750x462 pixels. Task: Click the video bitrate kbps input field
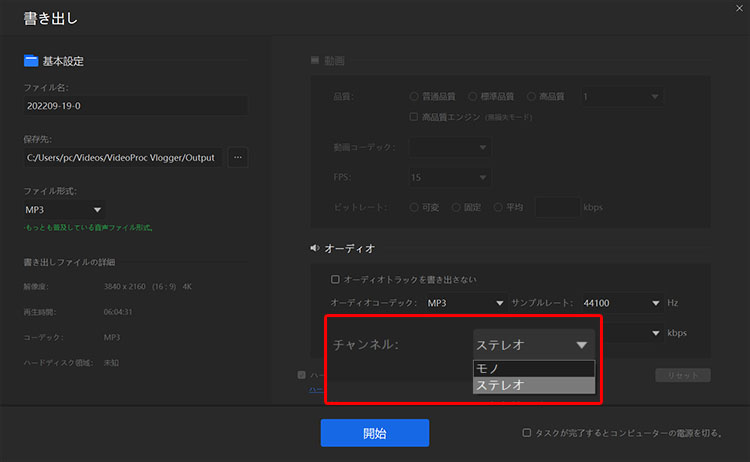557,207
